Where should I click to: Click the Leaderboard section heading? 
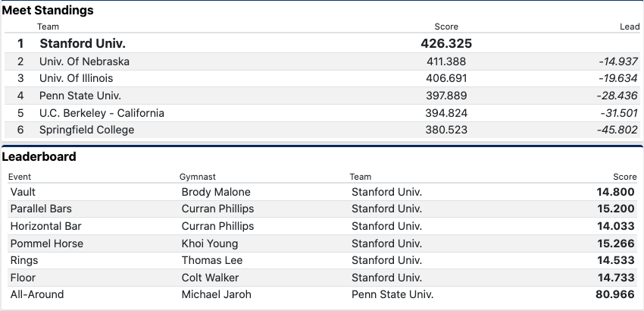[39, 157]
